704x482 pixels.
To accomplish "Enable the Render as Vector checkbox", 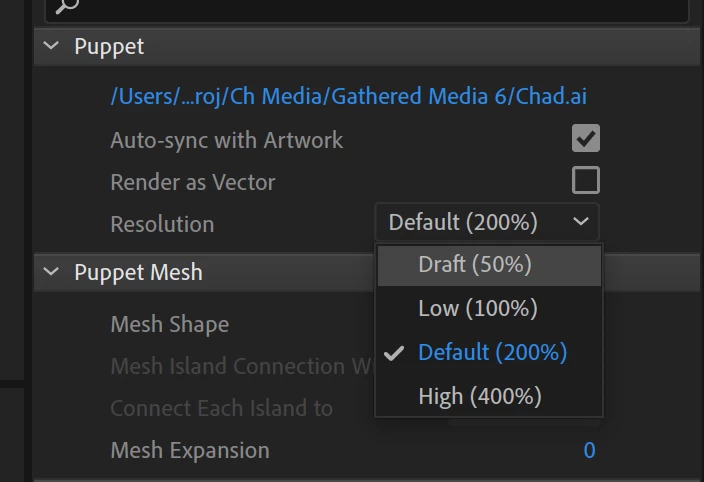I will pyautogui.click(x=585, y=180).
